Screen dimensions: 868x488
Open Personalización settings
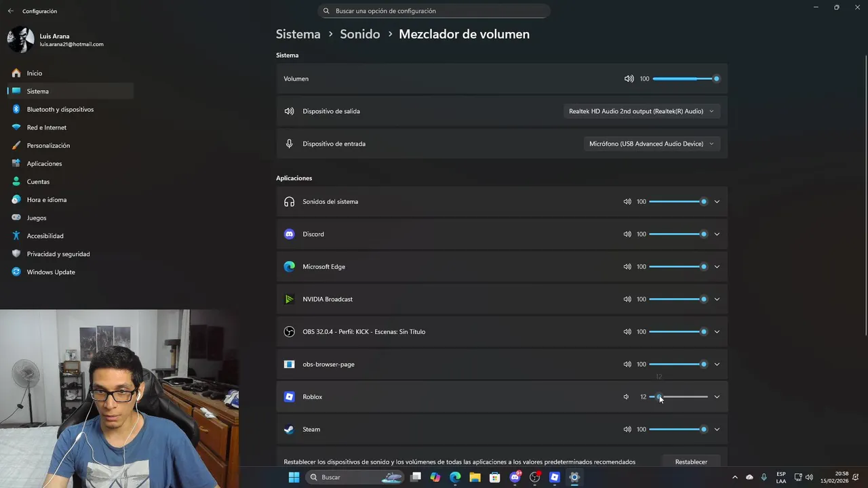(x=70, y=146)
